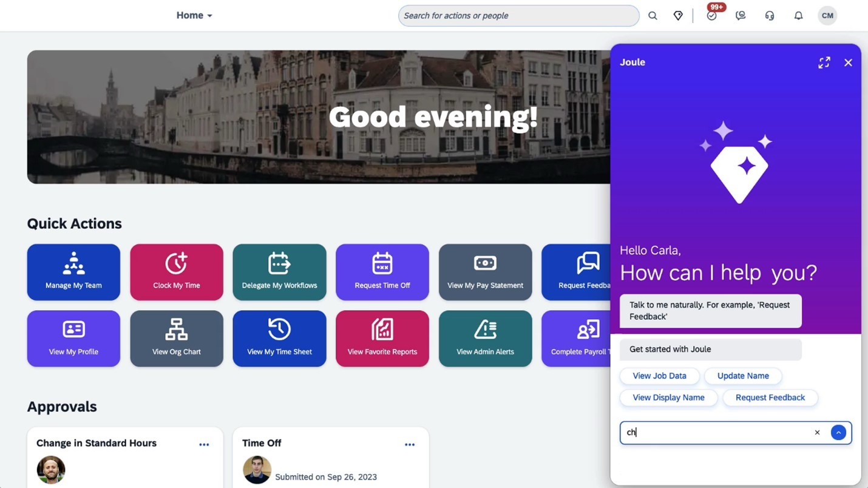
Task: Open the to-do checkmark icon with 99+ badge
Action: 711,16
